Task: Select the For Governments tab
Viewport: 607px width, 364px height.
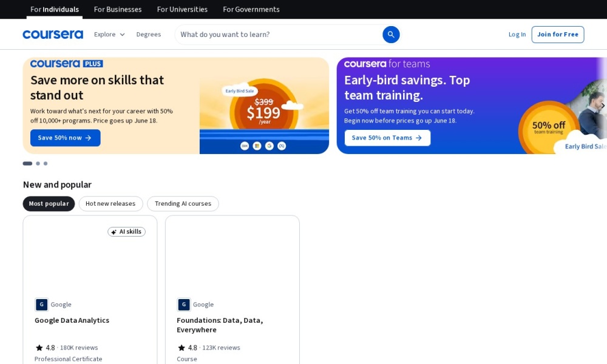Action: (251, 9)
